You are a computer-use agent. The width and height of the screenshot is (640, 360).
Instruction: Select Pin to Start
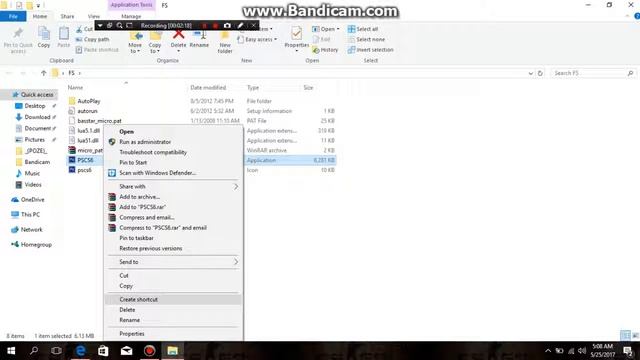point(174,162)
